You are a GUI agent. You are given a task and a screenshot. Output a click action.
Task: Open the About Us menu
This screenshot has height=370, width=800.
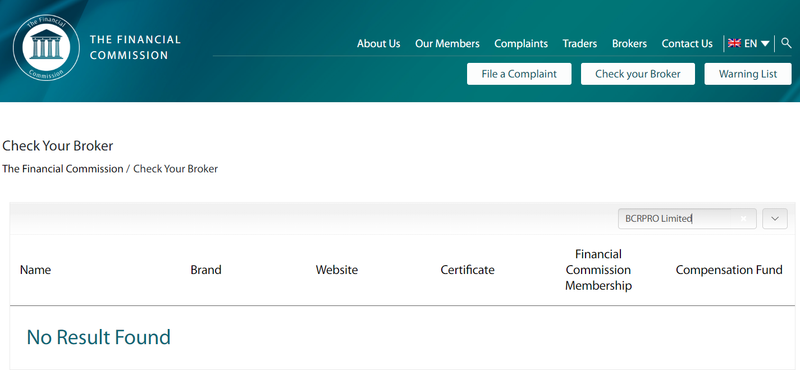click(379, 44)
